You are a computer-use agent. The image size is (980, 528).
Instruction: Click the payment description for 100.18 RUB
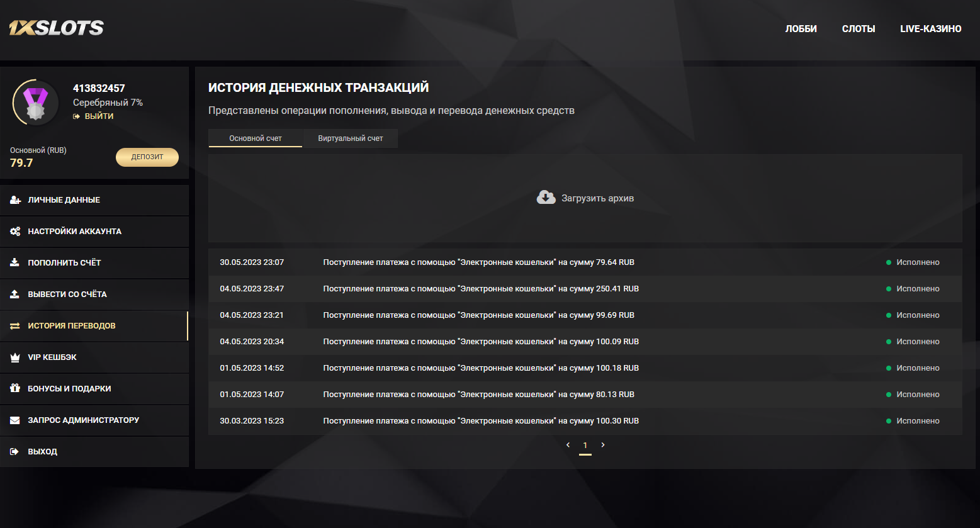(481, 368)
